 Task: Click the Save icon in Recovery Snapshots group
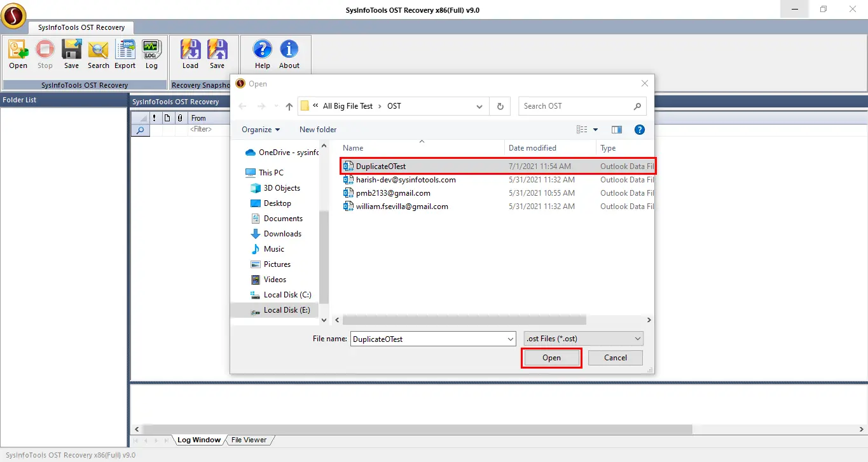click(217, 54)
